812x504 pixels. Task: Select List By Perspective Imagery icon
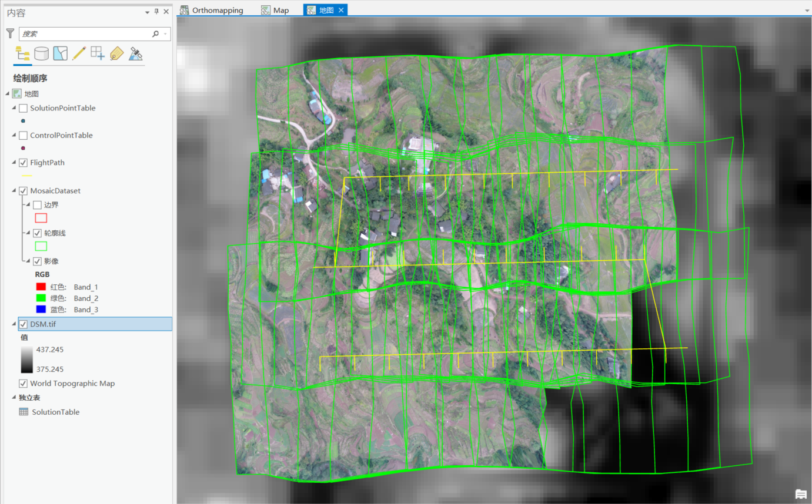[x=136, y=54]
